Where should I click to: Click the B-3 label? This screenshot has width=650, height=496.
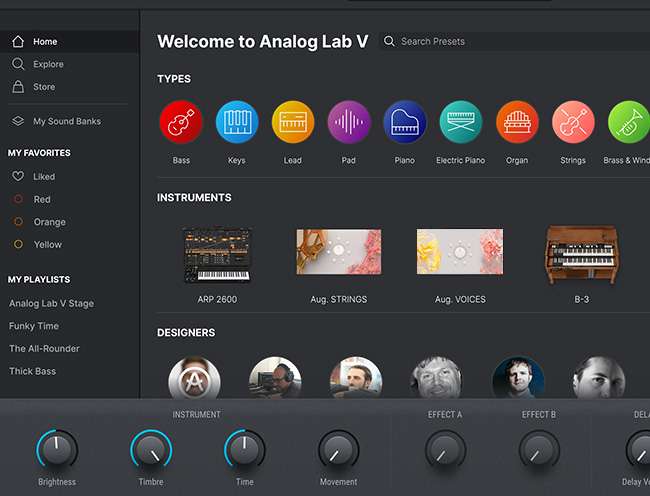click(x=582, y=299)
